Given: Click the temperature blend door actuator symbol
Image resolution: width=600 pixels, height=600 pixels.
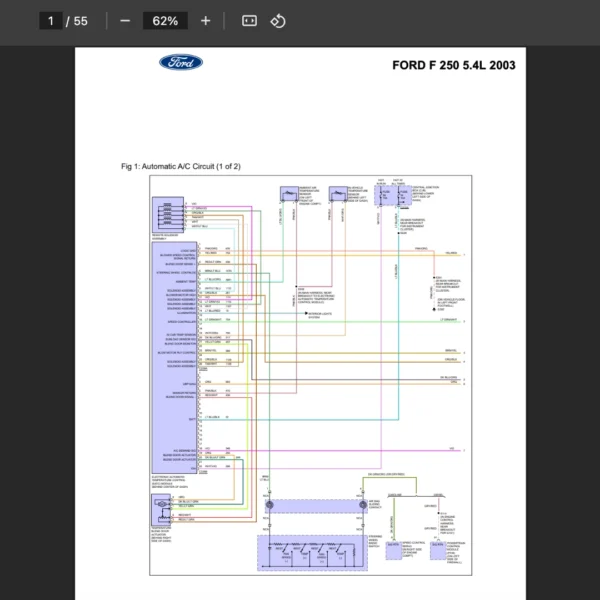Looking at the screenshot, I should (x=161, y=509).
